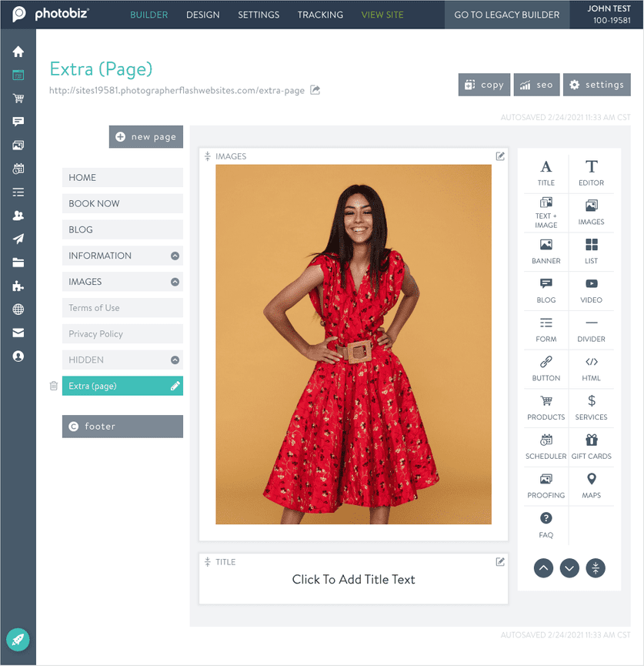Viewport: 644px width, 666px height.
Task: Go to Legacy Builder
Action: click(506, 15)
